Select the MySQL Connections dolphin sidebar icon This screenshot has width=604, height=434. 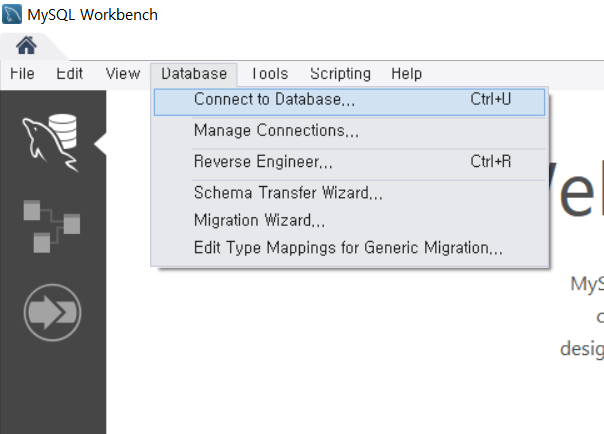pyautogui.click(x=50, y=143)
